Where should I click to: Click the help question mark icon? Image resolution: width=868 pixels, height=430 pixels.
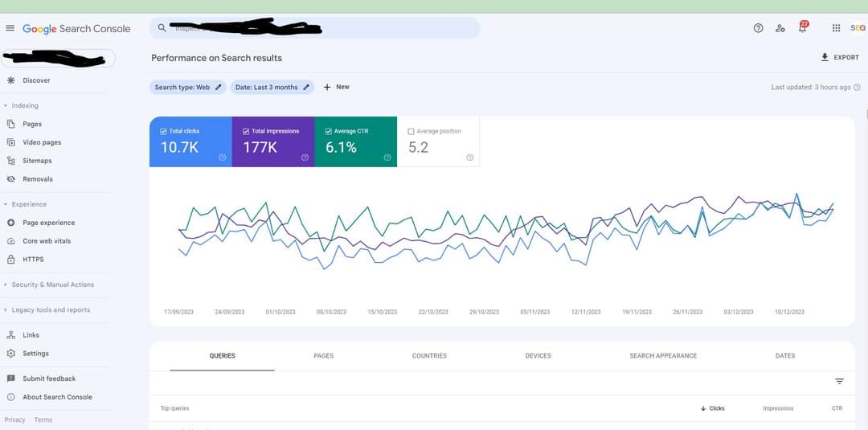[x=758, y=28]
